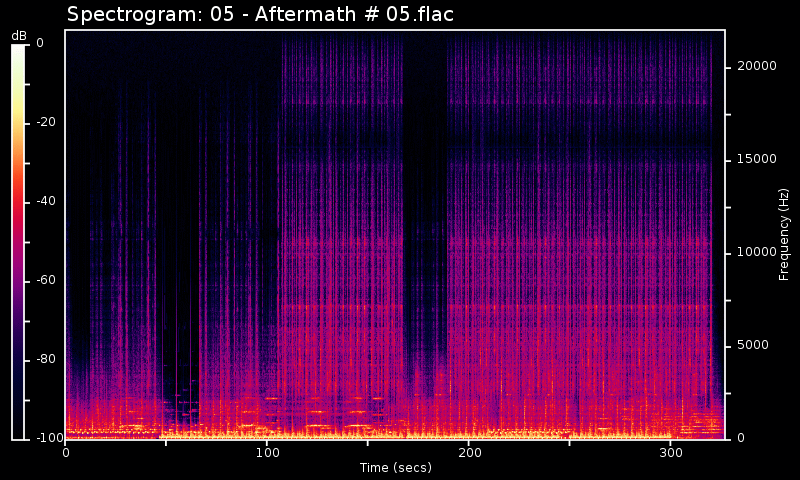
Task: Click the Time (secs) axis title
Action: [x=395, y=468]
